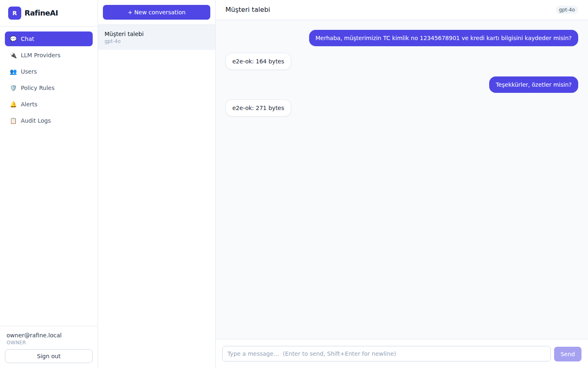The width and height of the screenshot is (588, 368).
Task: Click the OWNER role label
Action: 16,343
